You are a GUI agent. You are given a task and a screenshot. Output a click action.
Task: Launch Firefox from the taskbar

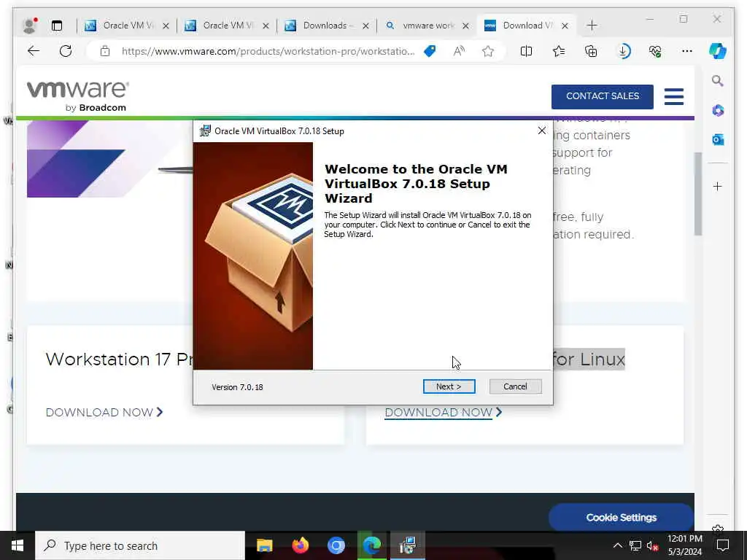tap(300, 545)
